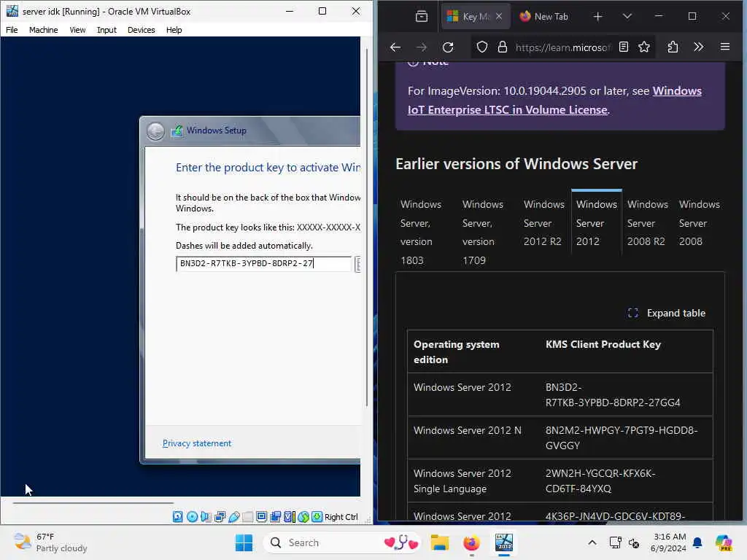The image size is (747, 560).
Task: Open the Windows Start button
Action: (x=244, y=542)
